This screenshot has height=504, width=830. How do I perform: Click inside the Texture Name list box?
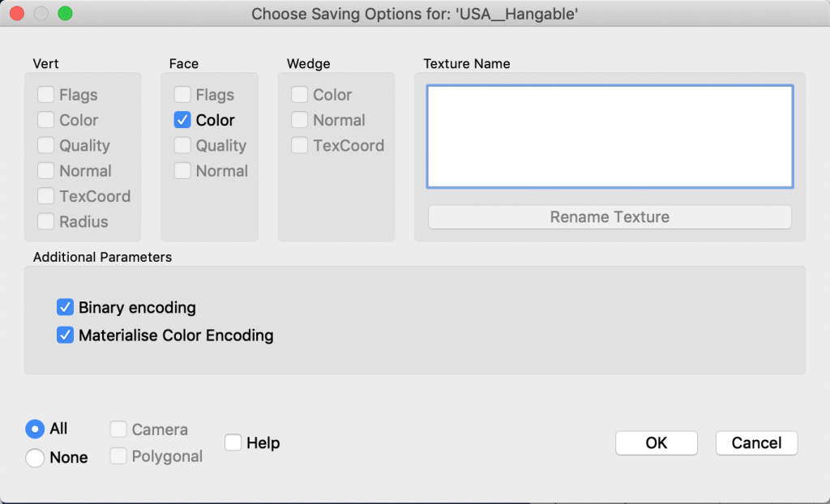(610, 137)
